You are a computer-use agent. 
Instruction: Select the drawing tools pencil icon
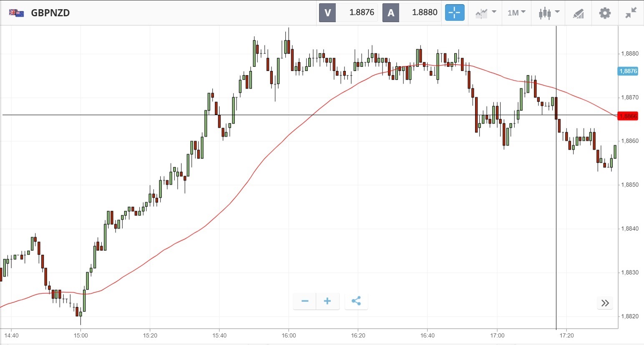578,13
